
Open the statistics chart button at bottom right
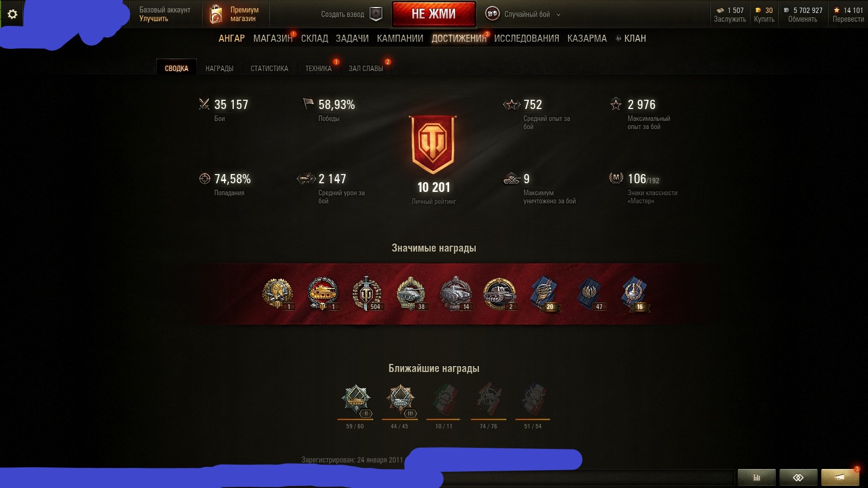(756, 477)
